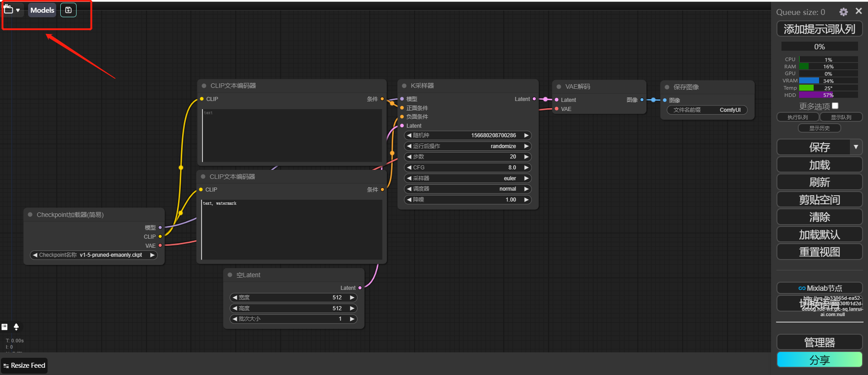Click the negative prompt "text, watermark" text area

click(x=292, y=230)
